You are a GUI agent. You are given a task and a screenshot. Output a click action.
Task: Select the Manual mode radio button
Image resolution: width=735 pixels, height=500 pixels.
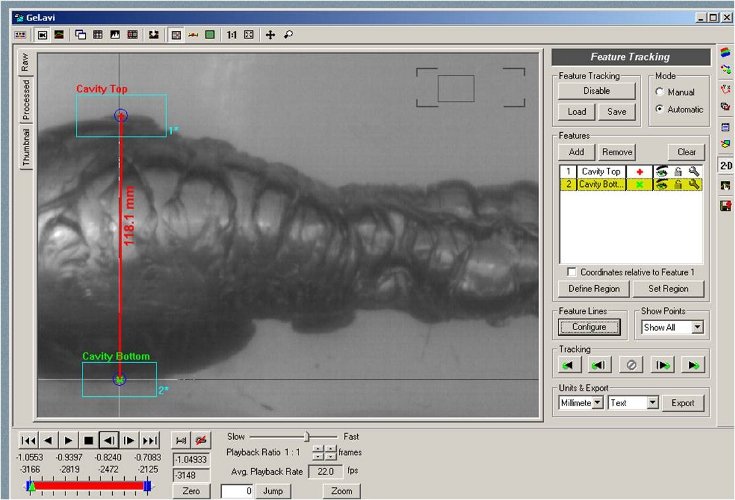tap(660, 92)
